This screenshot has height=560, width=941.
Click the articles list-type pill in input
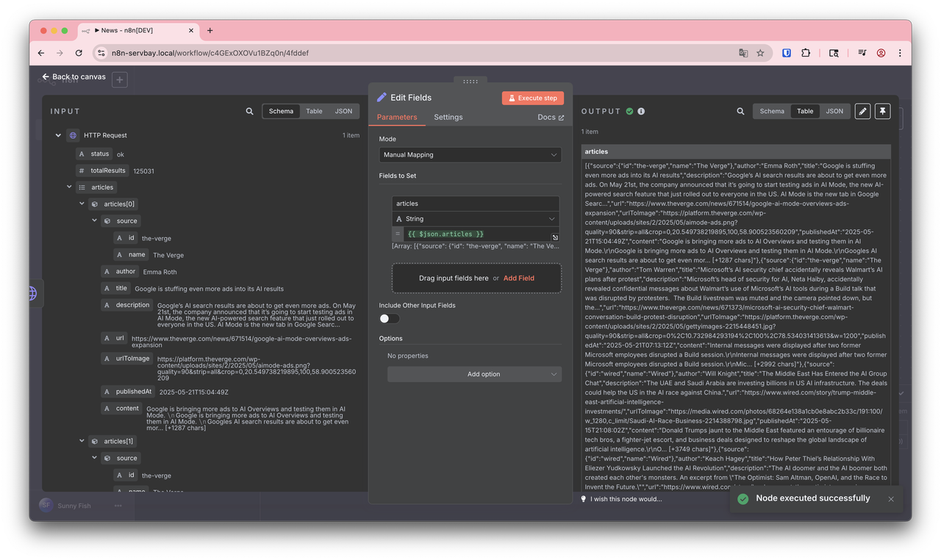pos(96,187)
